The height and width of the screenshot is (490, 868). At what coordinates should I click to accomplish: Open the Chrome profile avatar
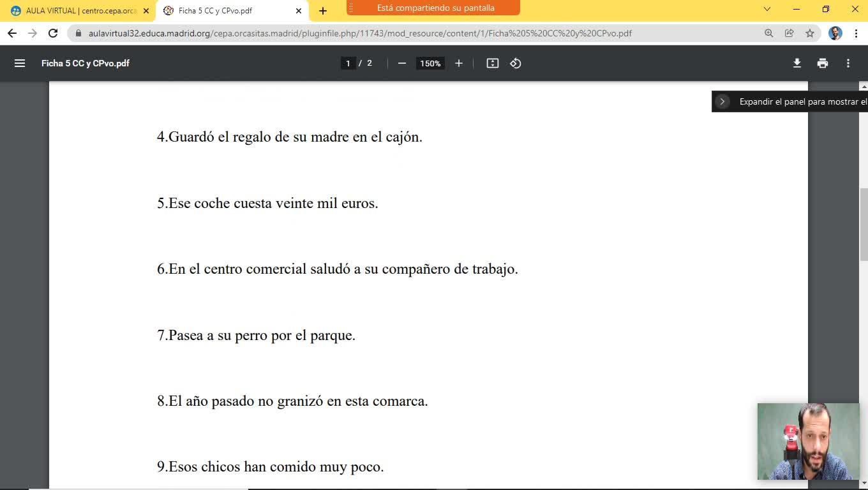click(x=835, y=33)
